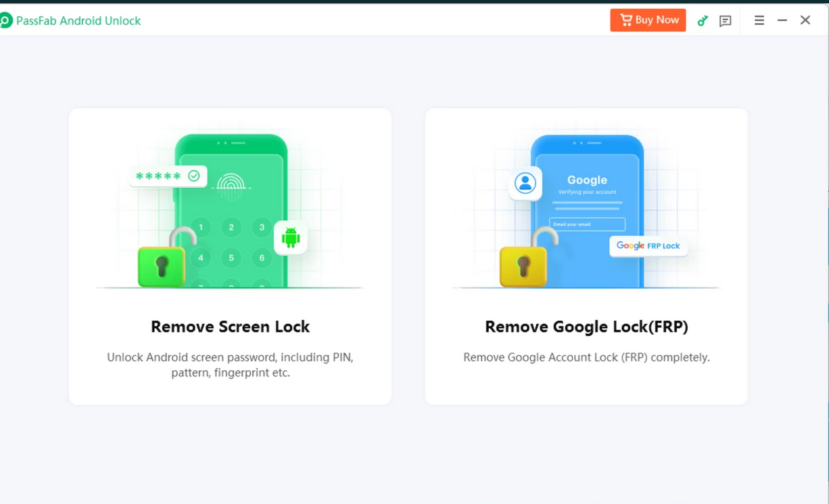The width and height of the screenshot is (829, 504).
Task: Close the PassFab Android Unlock window
Action: coord(805,20)
